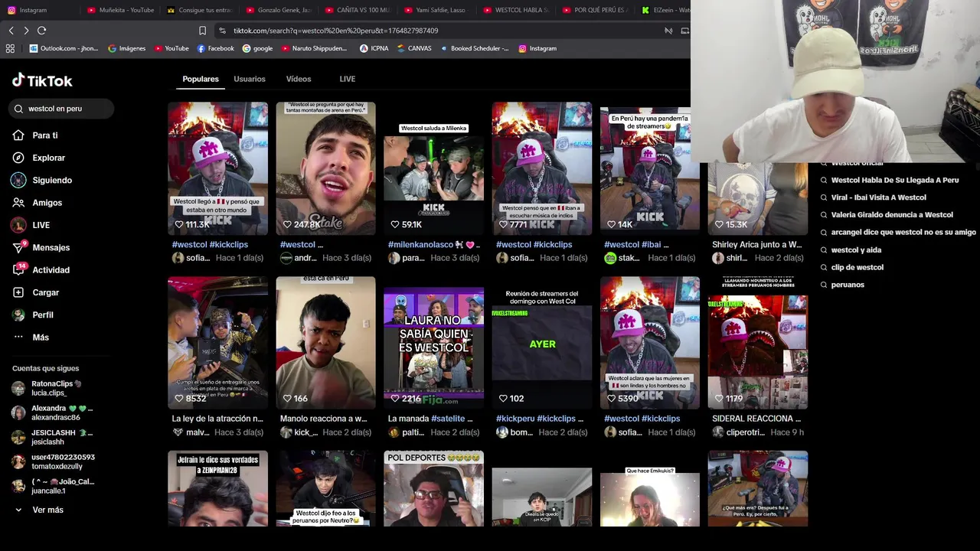This screenshot has height=551, width=980.
Task: Open Mensajes inbox icon
Action: click(x=18, y=247)
